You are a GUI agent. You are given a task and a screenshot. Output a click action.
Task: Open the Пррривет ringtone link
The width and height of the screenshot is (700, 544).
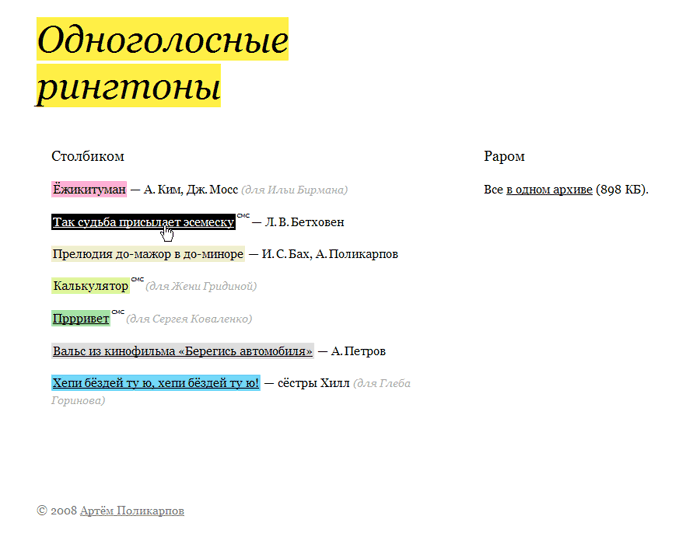click(79, 319)
